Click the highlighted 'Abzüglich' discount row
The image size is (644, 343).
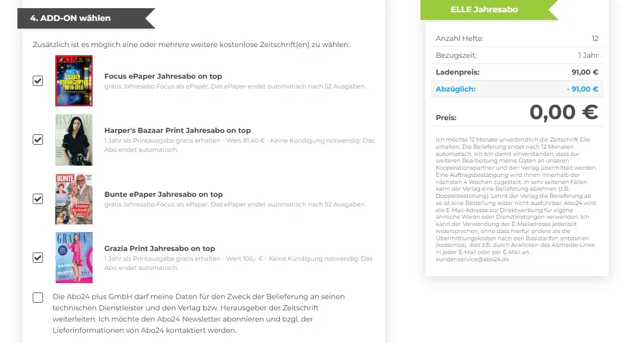[x=517, y=88]
